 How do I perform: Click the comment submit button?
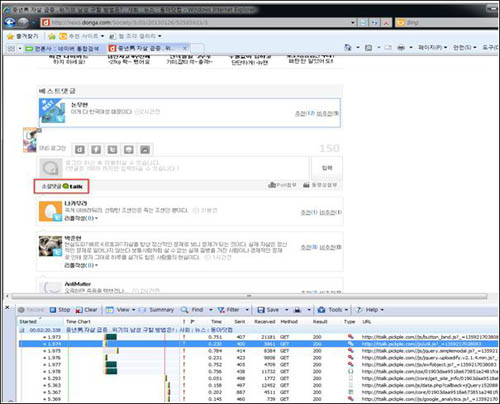pos(327,168)
